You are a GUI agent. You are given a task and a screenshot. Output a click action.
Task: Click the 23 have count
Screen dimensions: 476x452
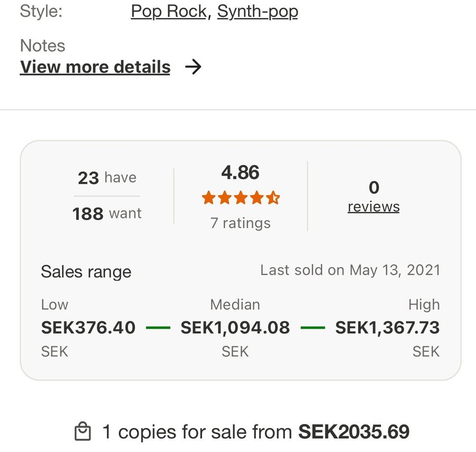point(107,177)
